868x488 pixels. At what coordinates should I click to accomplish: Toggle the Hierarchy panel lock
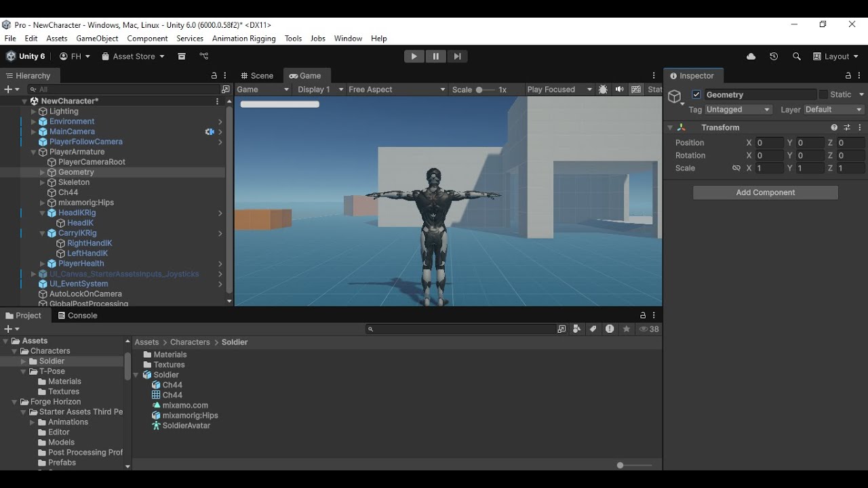(x=214, y=76)
